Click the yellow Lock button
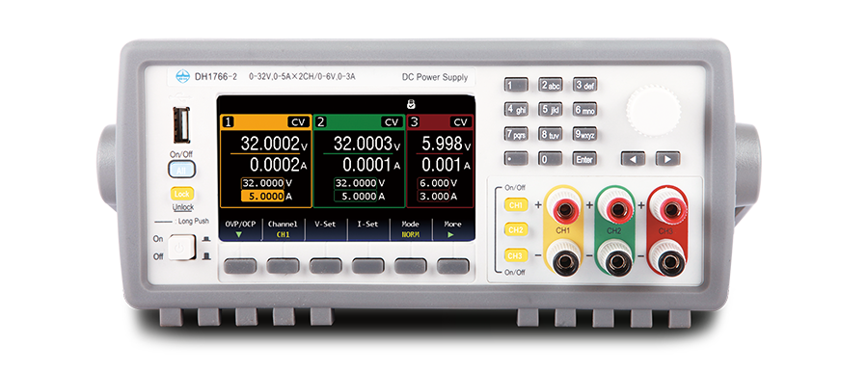Image resolution: width=868 pixels, height=372 pixels. (181, 195)
